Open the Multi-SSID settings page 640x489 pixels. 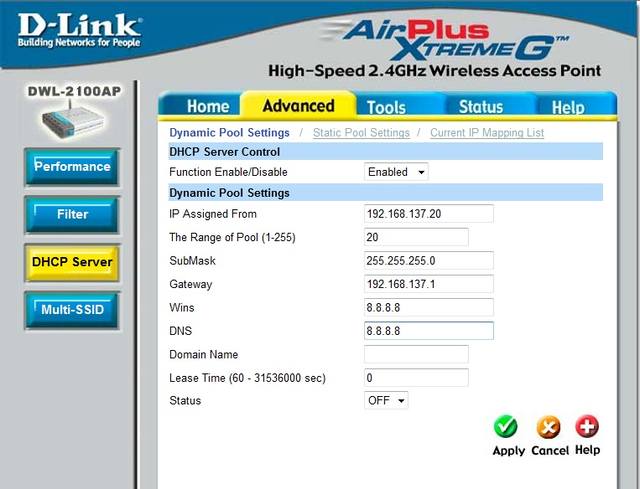pos(72,310)
